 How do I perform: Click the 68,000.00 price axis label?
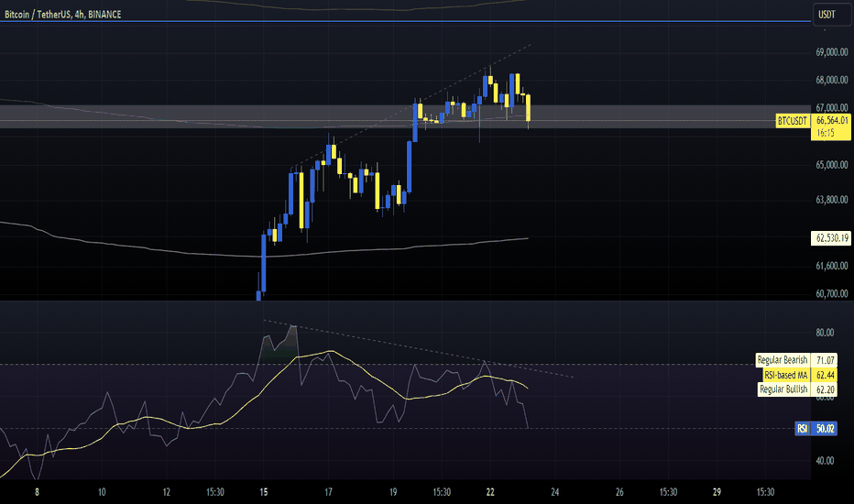pos(832,80)
